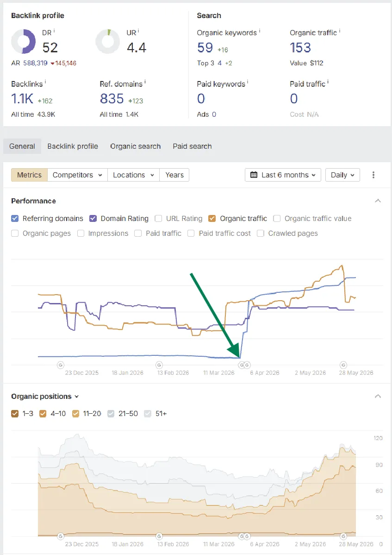Uncheck the Domain Rating checkbox
The image size is (392, 555).
93,218
